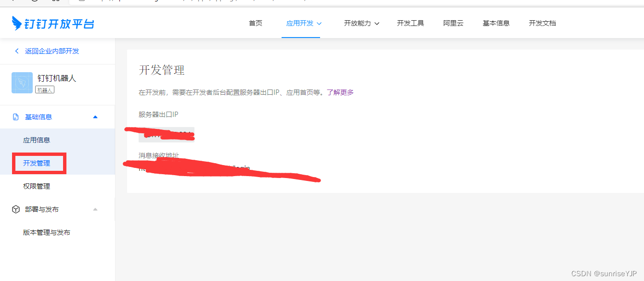The width and height of the screenshot is (644, 281).
Task: Click the 消息接收地址 label
Action: click(159, 155)
